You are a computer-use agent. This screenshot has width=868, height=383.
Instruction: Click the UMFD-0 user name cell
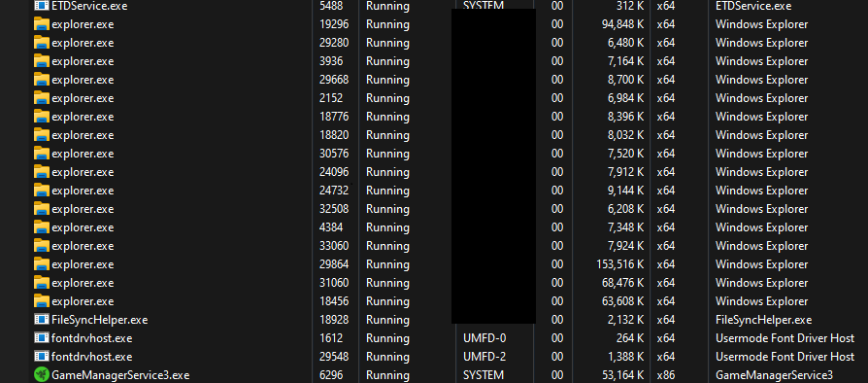point(484,338)
